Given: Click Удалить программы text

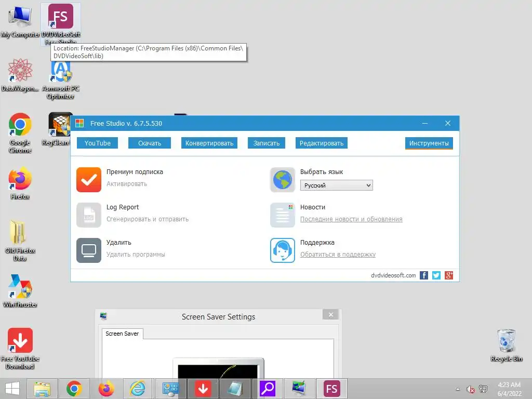Looking at the screenshot, I should (136, 255).
